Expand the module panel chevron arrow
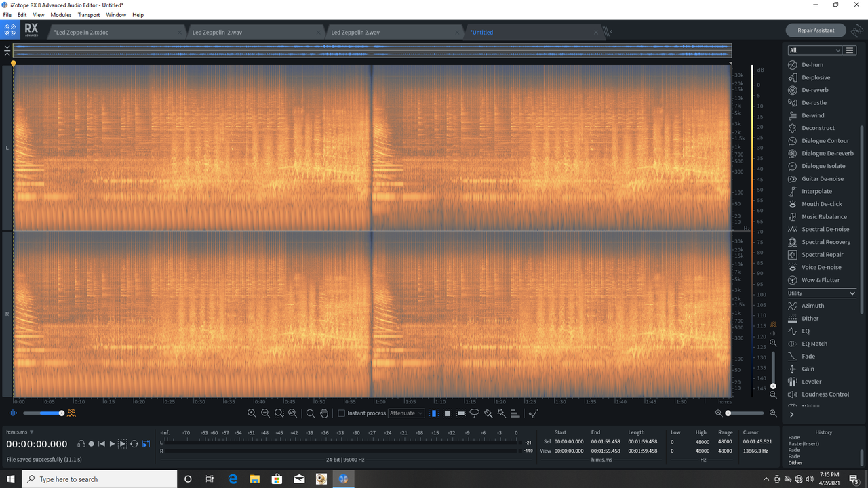Screen dimensions: 868x488 pos(791,415)
